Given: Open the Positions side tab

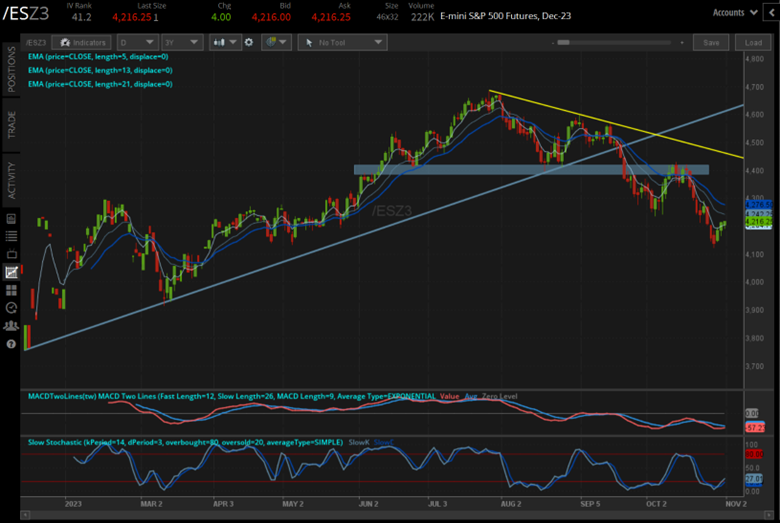Looking at the screenshot, I should click(11, 70).
